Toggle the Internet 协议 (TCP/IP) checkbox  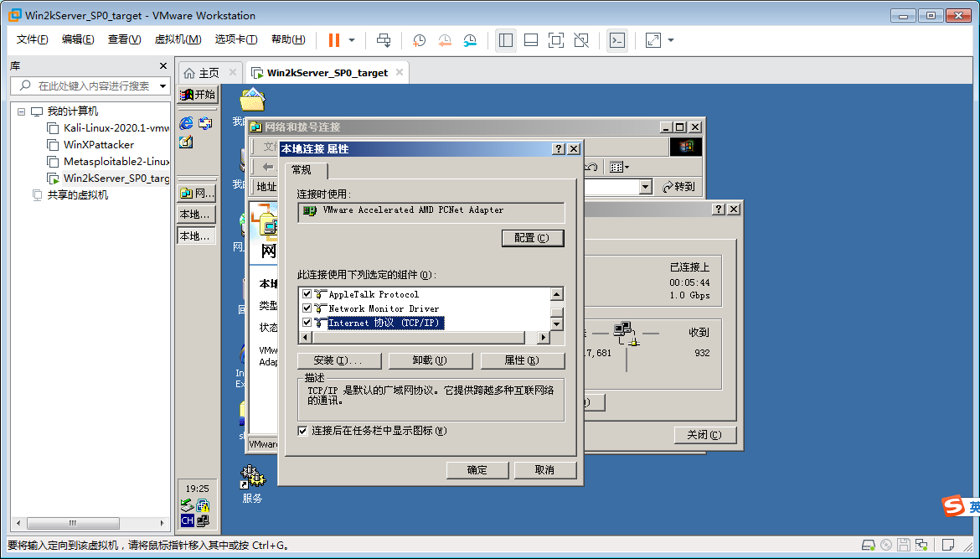coord(307,323)
